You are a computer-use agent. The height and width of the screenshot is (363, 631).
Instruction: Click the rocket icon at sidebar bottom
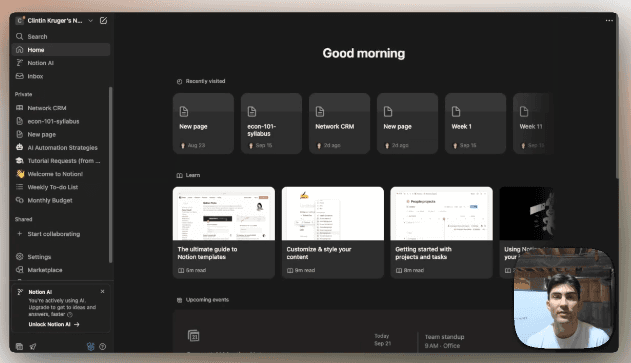tap(33, 346)
